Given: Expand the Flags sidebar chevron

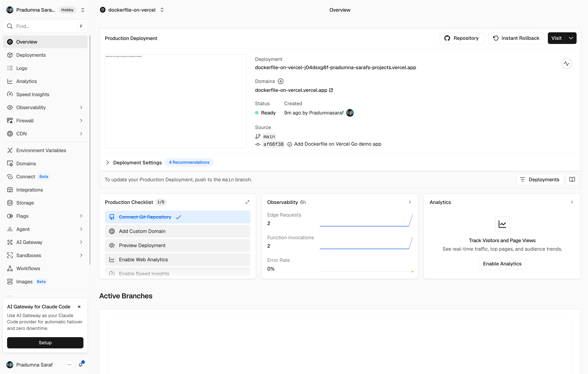Looking at the screenshot, I should [x=81, y=216].
